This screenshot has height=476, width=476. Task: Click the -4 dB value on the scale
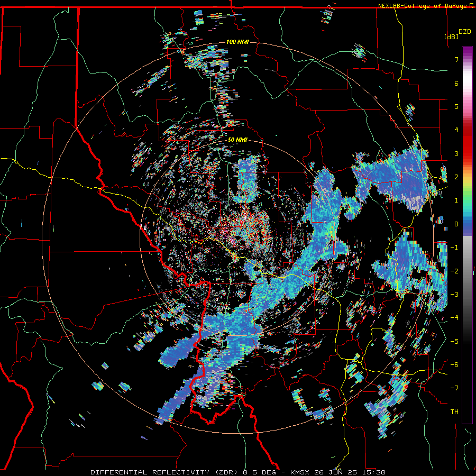pos(454,317)
